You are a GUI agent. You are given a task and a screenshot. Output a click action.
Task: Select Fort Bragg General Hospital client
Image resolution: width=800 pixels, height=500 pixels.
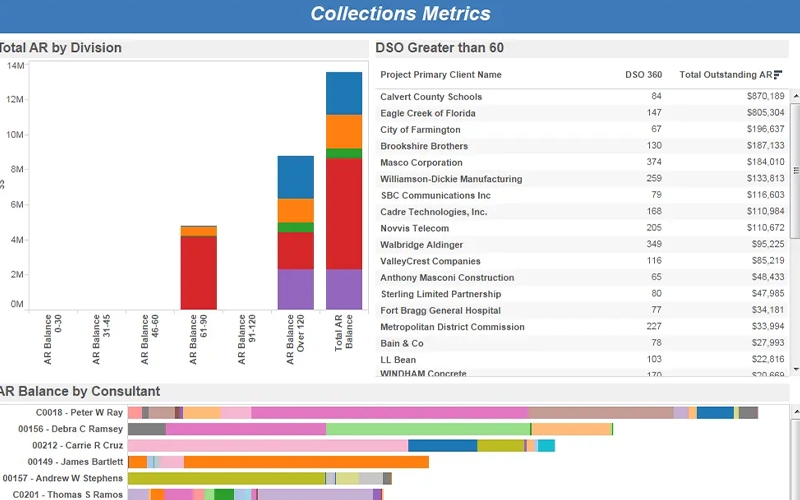[440, 310]
